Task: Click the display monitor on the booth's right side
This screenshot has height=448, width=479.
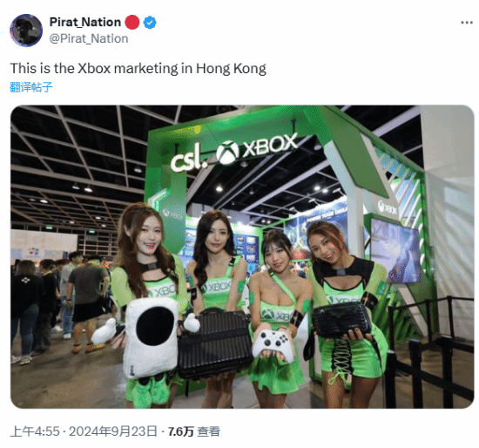Action: click(x=395, y=250)
